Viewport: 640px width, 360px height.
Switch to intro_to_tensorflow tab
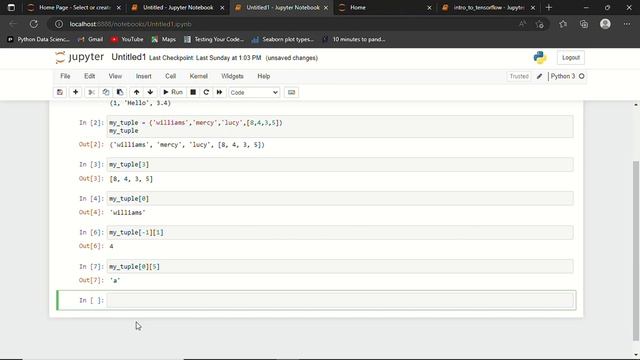click(489, 7)
